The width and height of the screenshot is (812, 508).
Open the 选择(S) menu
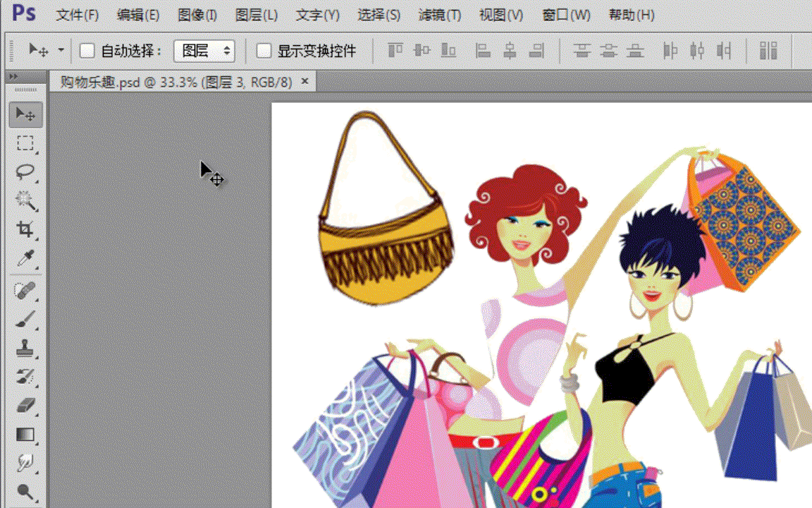coord(379,15)
